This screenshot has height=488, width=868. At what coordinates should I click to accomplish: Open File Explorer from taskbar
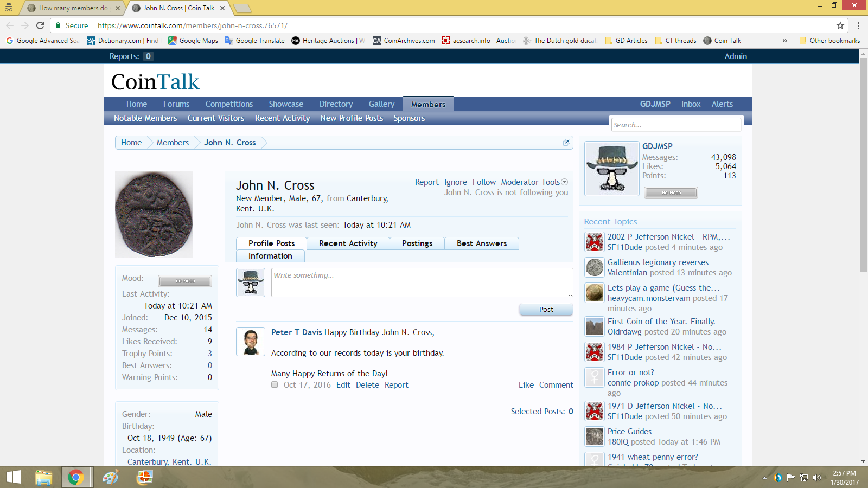(x=43, y=477)
